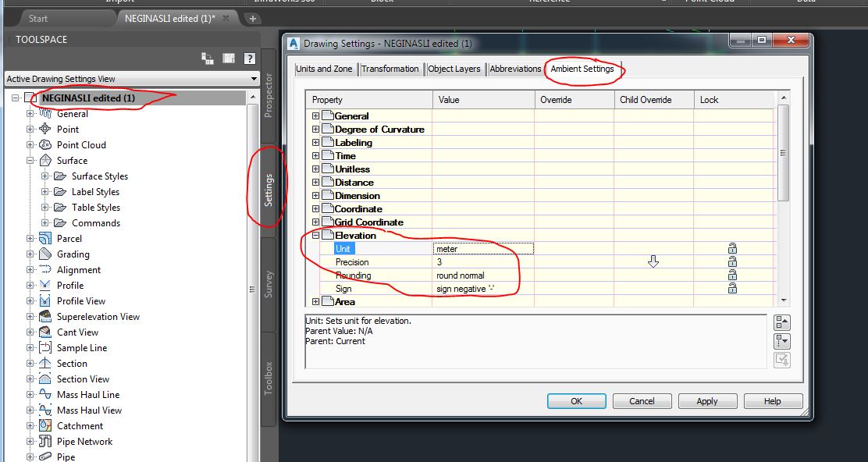Expand the Labeling property group

click(315, 142)
